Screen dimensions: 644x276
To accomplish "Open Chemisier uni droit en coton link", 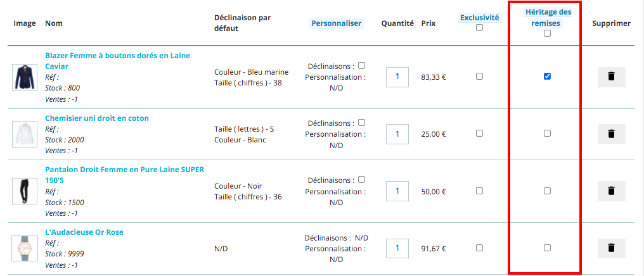I will click(x=97, y=118).
